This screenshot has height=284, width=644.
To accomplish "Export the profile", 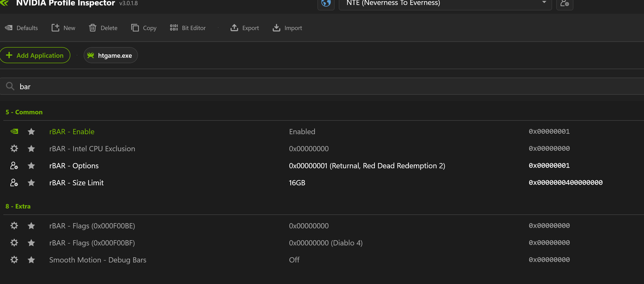I will (x=245, y=28).
